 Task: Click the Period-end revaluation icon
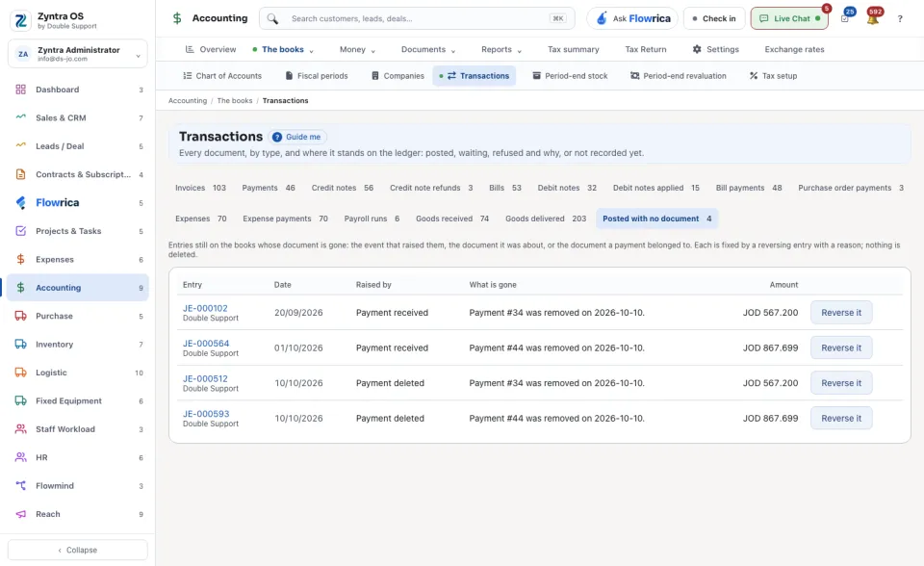634,76
